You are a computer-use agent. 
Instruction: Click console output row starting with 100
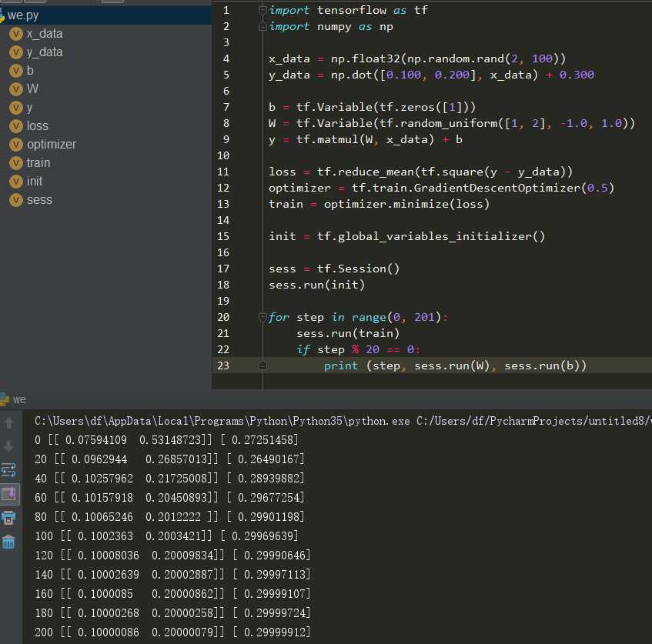point(166,536)
